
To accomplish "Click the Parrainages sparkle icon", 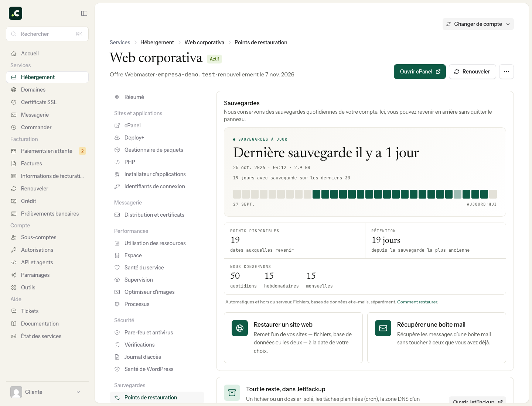I will 14,275.
